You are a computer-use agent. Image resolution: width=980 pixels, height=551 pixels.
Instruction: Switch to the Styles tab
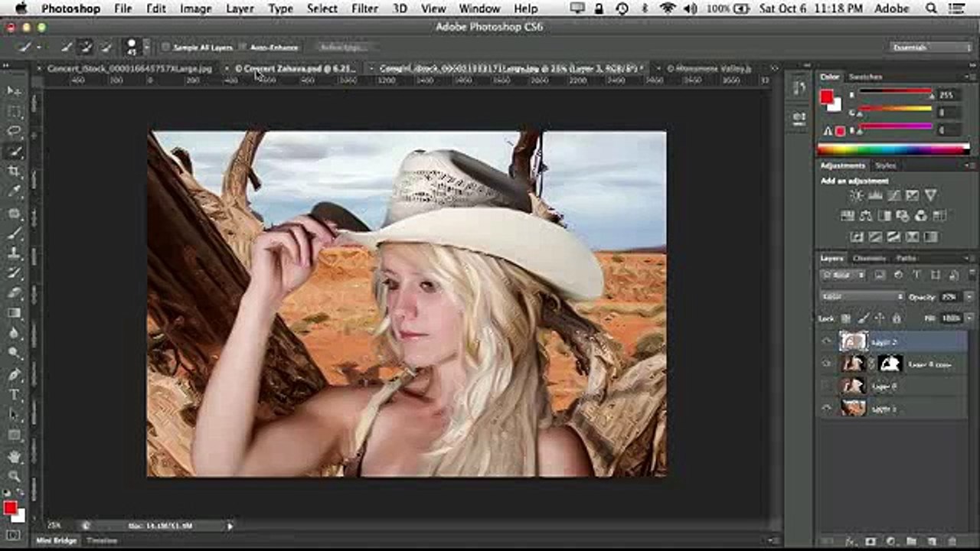click(x=886, y=165)
